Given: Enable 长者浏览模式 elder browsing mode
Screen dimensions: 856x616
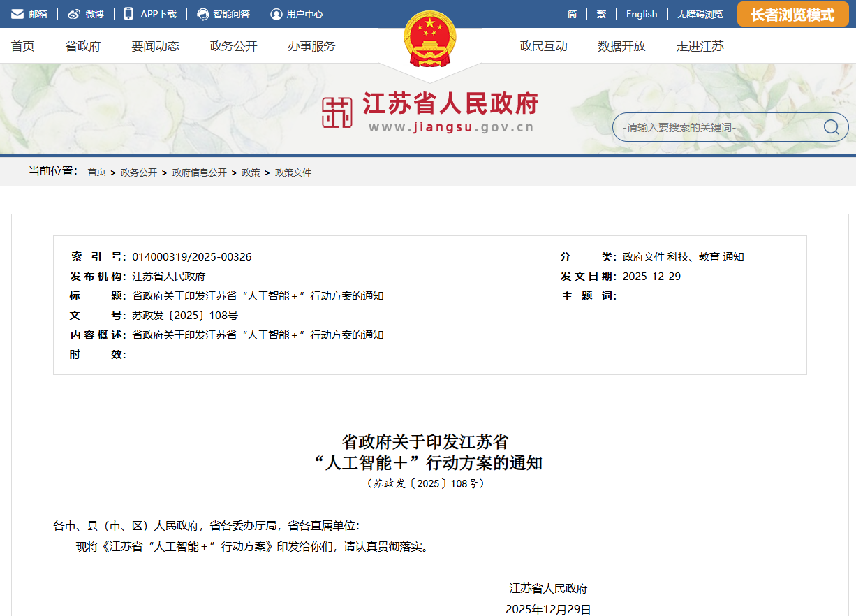Looking at the screenshot, I should 792,13.
